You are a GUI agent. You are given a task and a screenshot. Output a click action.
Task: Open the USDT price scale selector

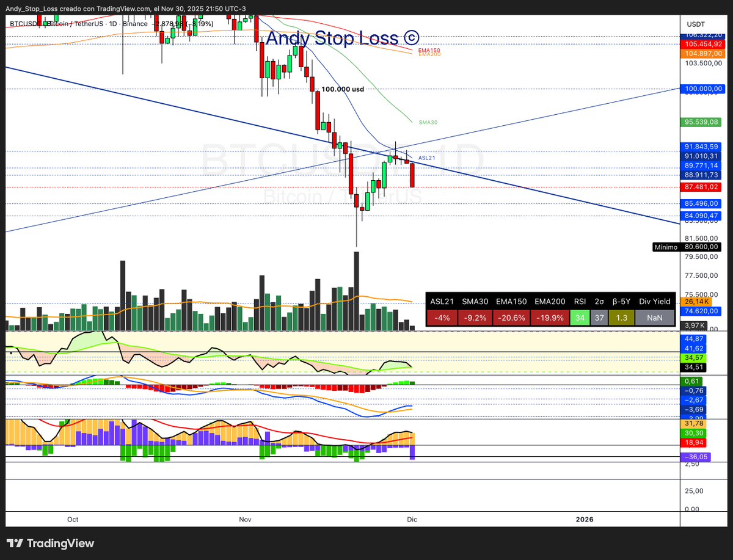pyautogui.click(x=695, y=24)
